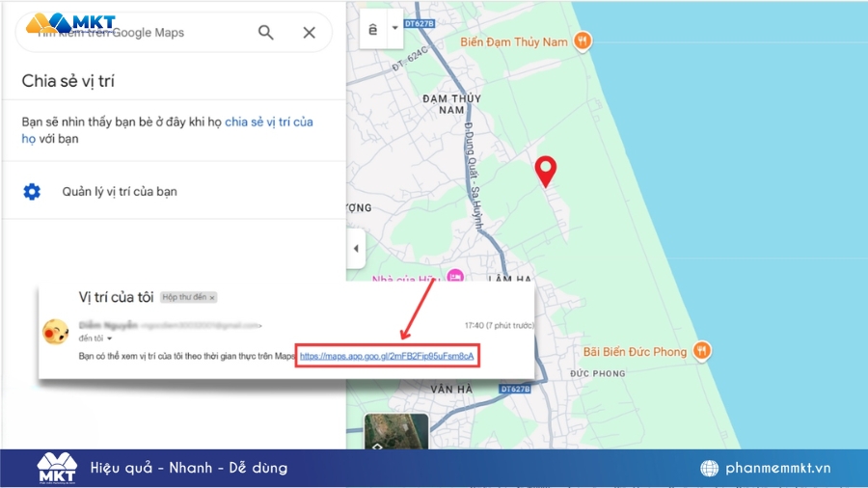The image size is (868, 488).
Task: Clear the search with the X icon
Action: click(309, 33)
